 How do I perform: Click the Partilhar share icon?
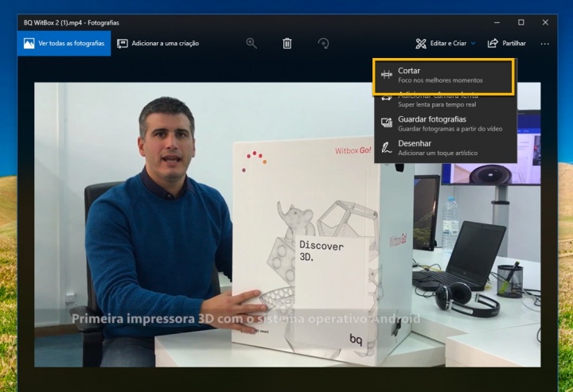[x=493, y=43]
